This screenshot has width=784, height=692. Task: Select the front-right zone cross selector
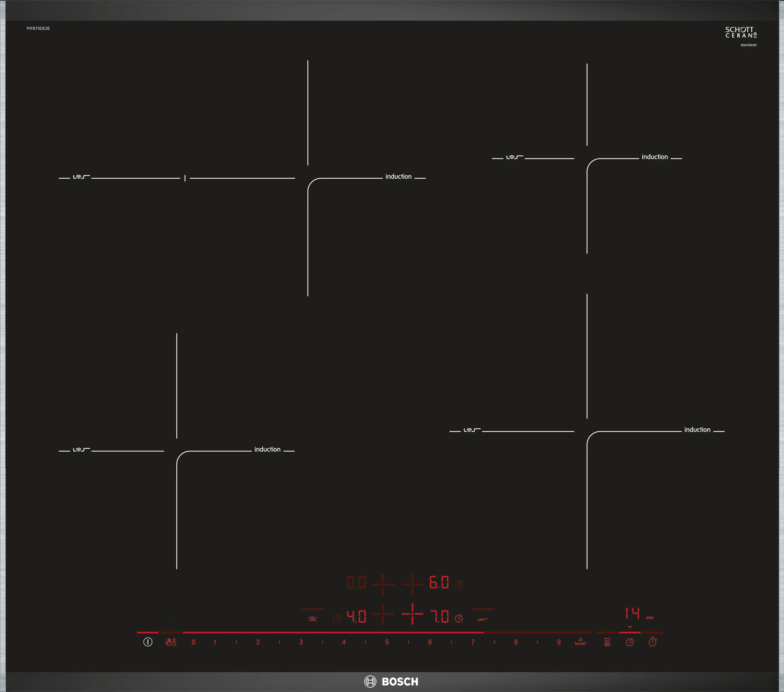412,614
